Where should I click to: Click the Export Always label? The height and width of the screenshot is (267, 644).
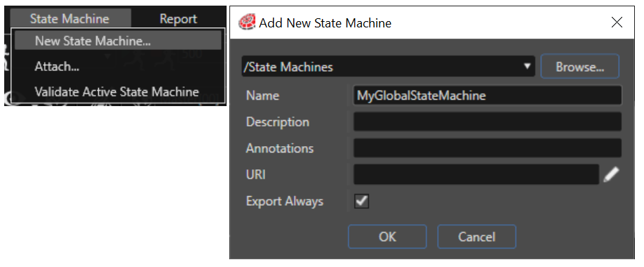285,201
